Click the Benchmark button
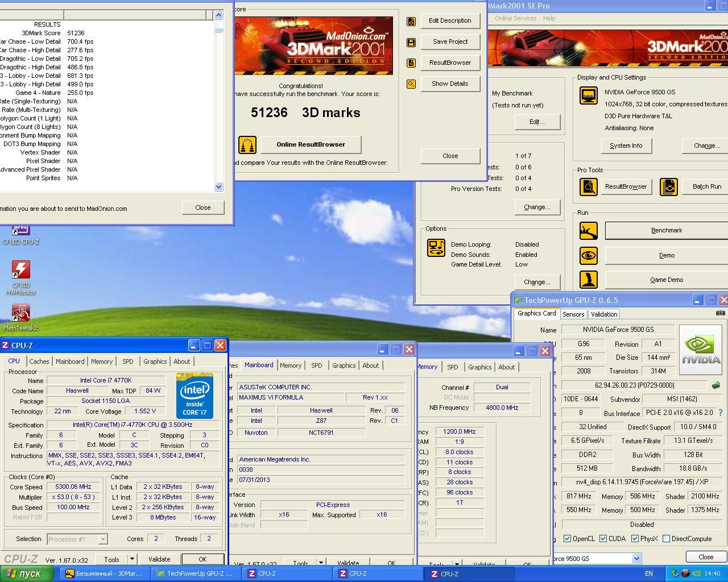This screenshot has width=728, height=582. pyautogui.click(x=667, y=231)
